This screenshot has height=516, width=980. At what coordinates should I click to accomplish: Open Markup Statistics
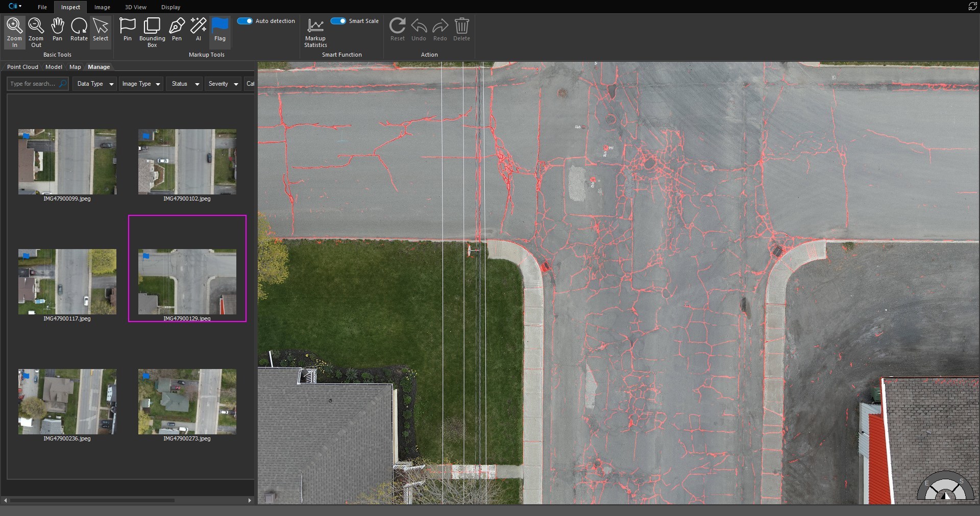click(x=315, y=32)
